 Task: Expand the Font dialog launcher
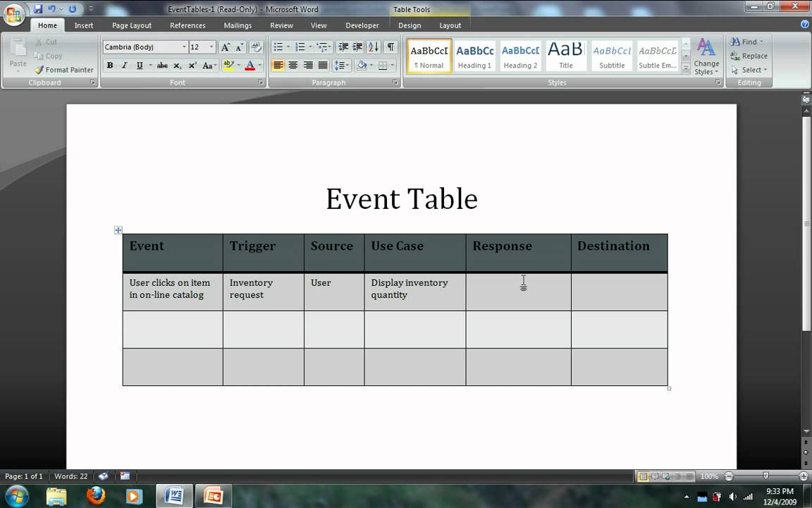(261, 83)
